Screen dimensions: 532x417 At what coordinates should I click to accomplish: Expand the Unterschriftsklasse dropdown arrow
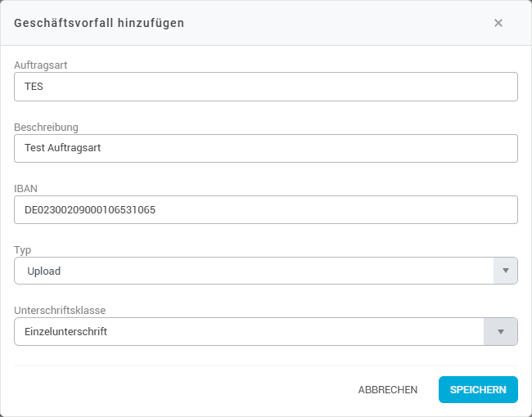(x=501, y=332)
